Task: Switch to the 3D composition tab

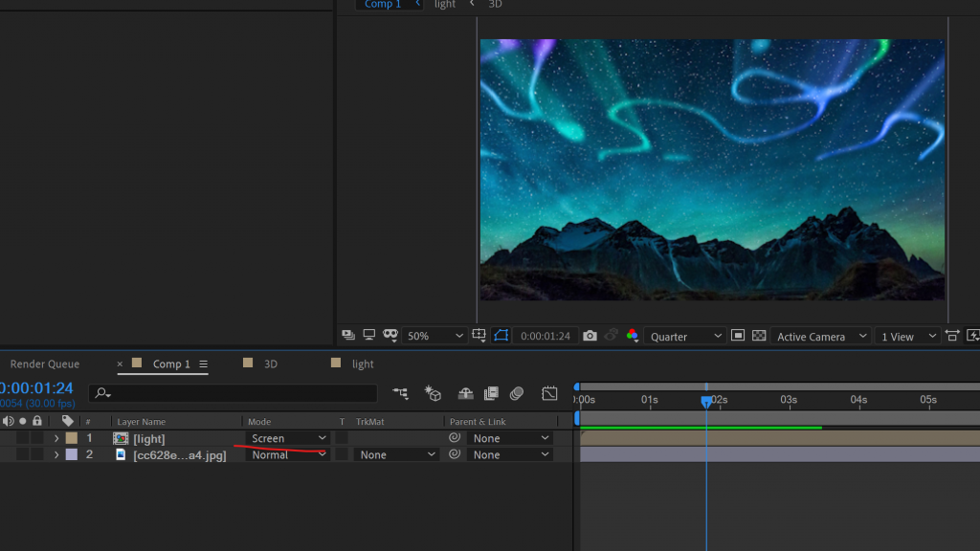Action: click(x=270, y=364)
